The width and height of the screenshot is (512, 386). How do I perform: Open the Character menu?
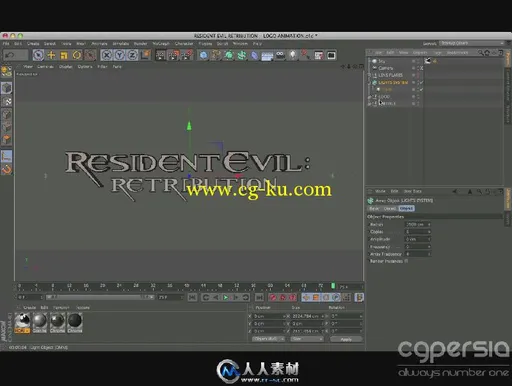[x=184, y=44]
